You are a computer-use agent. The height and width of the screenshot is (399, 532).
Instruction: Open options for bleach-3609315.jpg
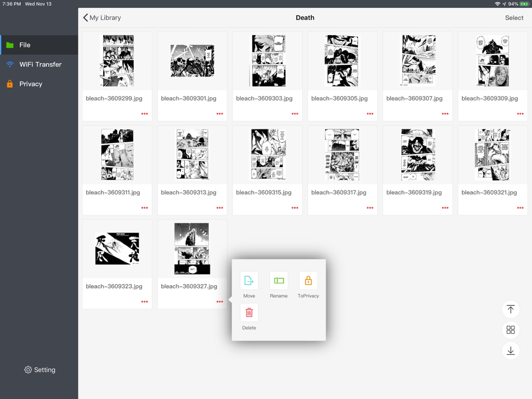click(295, 207)
